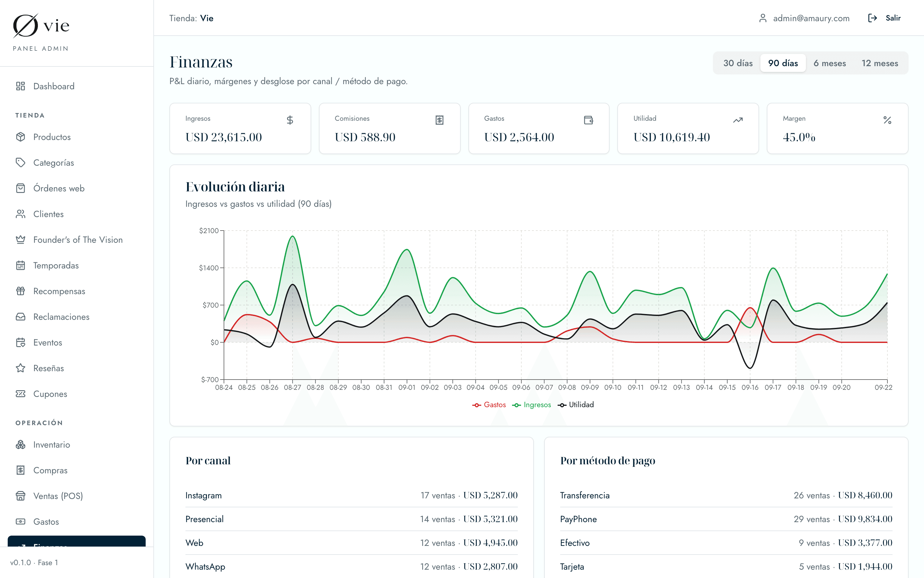The image size is (924, 578).
Task: Click the Eventos calendar icon
Action: click(21, 342)
